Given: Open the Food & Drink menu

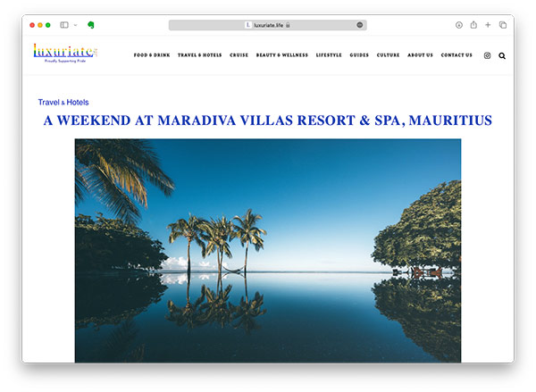Looking at the screenshot, I should tap(152, 55).
